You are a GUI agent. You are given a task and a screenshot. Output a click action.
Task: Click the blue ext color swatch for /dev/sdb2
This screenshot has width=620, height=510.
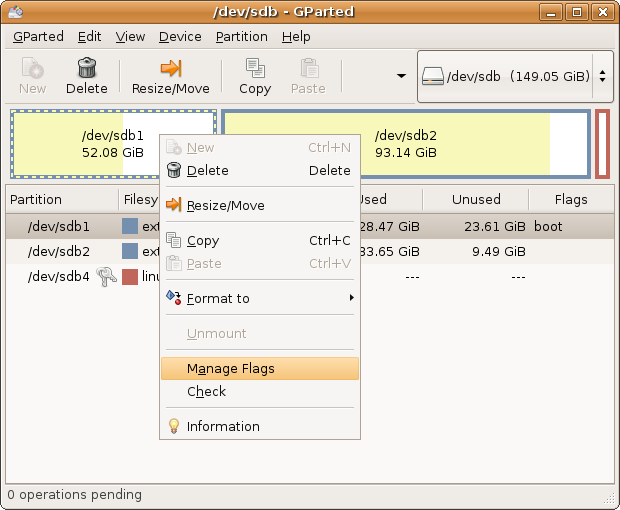click(130, 251)
